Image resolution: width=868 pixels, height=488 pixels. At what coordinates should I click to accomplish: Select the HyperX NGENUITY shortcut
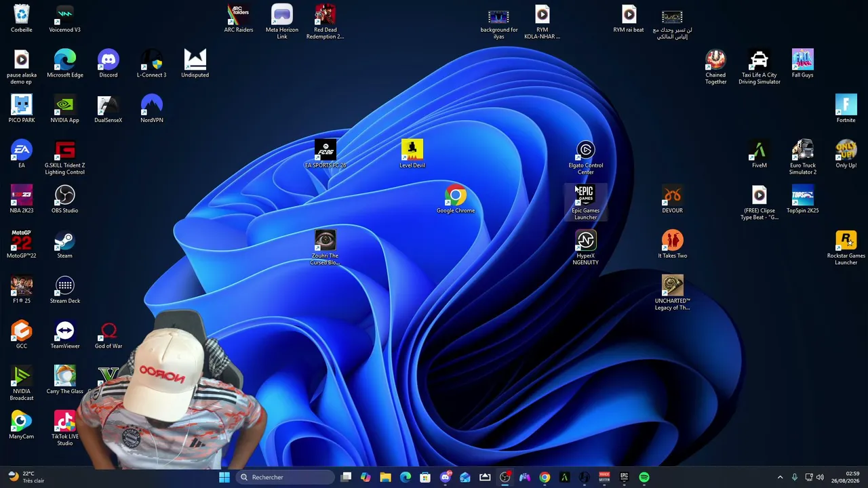coord(586,248)
